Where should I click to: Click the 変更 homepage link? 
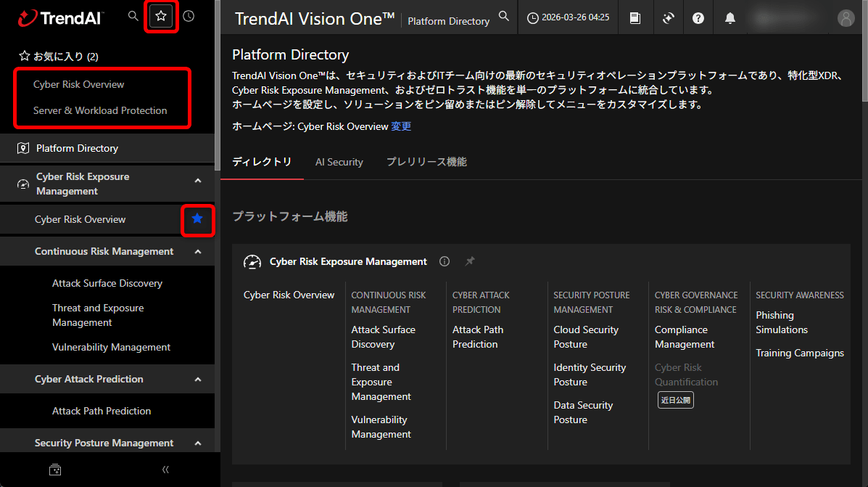click(401, 126)
